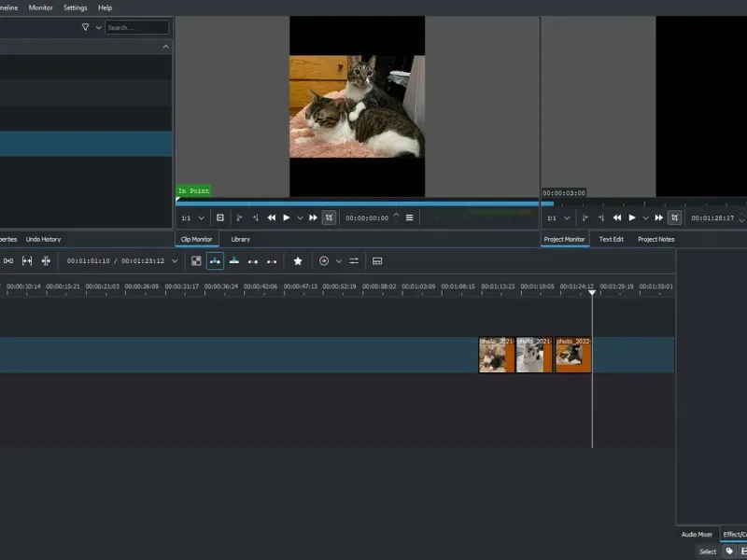
Task: Toggle the Clip Monitor edit mode crop button
Action: click(329, 217)
